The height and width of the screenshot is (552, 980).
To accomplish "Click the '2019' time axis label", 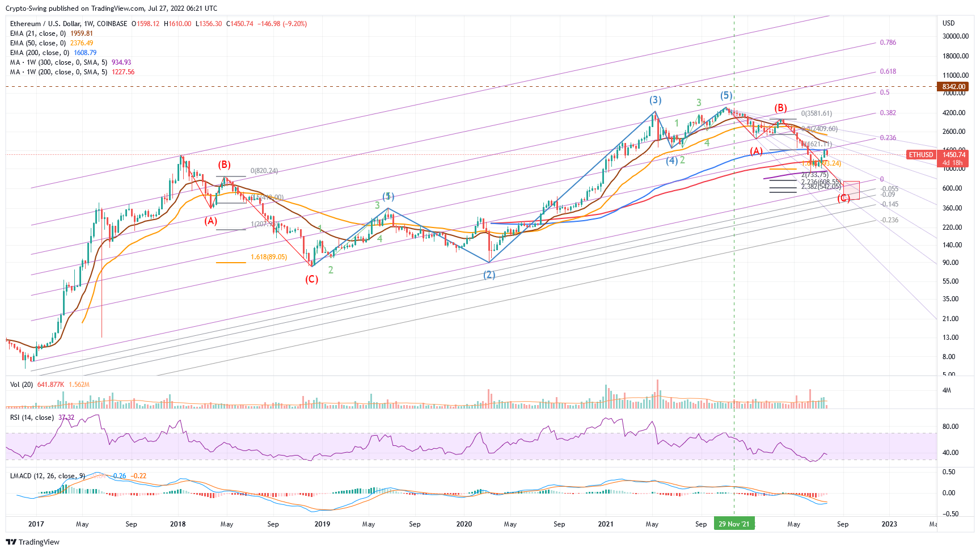I will [322, 524].
